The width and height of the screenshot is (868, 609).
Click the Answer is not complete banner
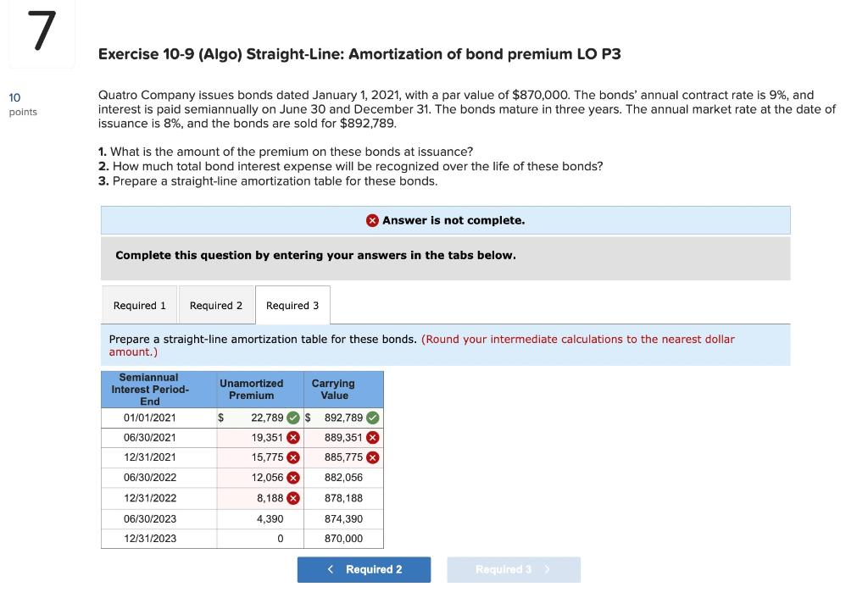[x=447, y=220]
